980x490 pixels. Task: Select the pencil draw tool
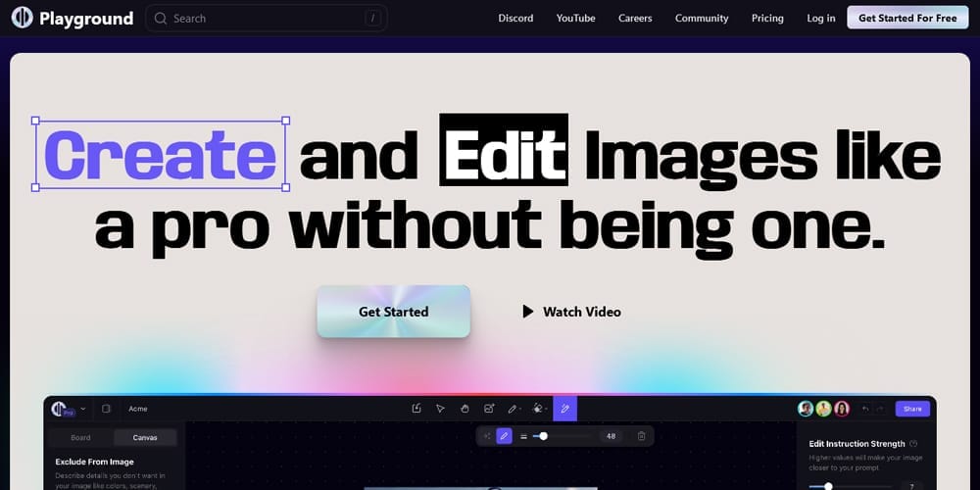pos(512,409)
